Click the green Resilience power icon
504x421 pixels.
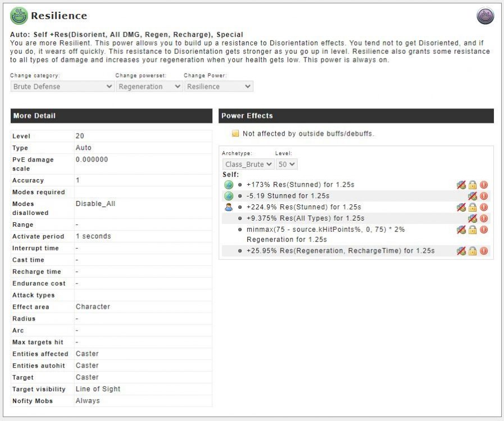click(19, 16)
